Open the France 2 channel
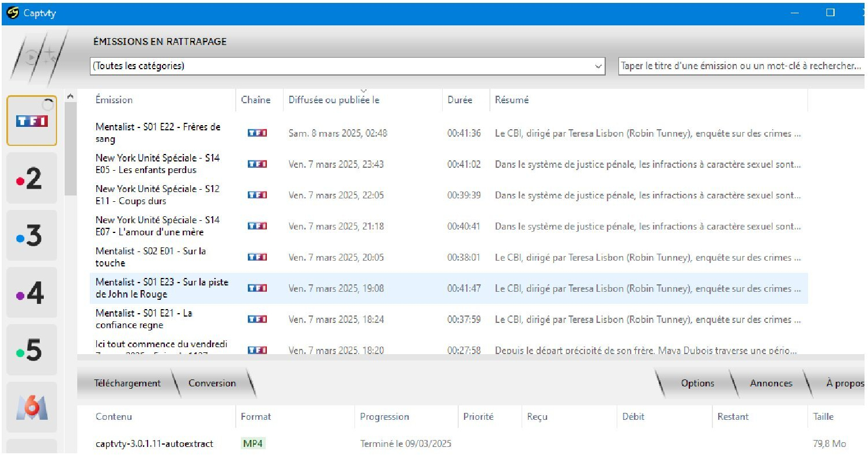 click(x=32, y=178)
